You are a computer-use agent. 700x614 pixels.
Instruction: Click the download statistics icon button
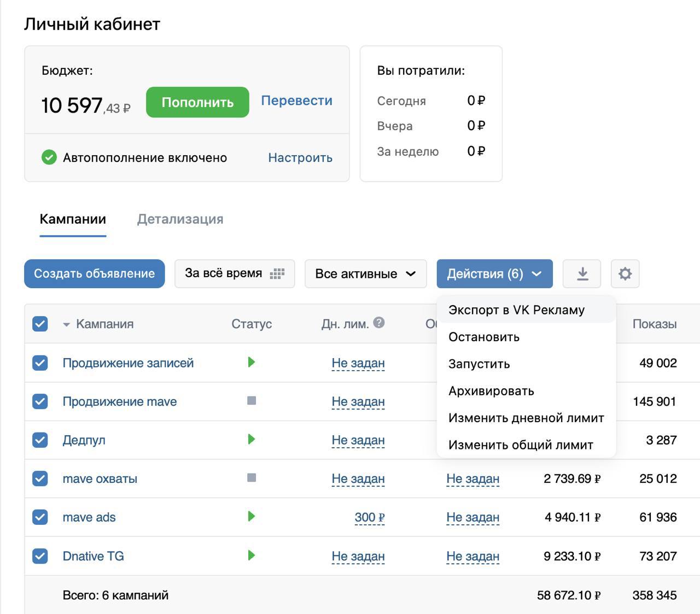[582, 273]
